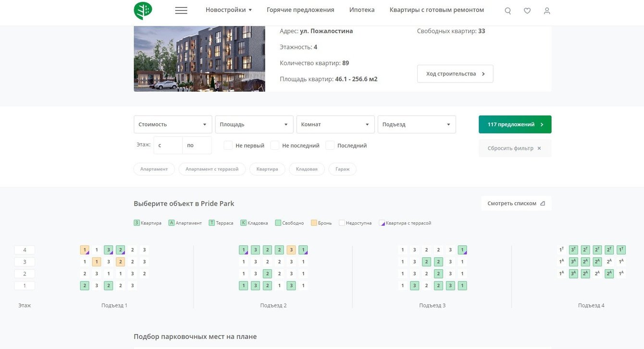Open the Новостройки menu
The width and height of the screenshot is (644, 349).
(x=228, y=10)
